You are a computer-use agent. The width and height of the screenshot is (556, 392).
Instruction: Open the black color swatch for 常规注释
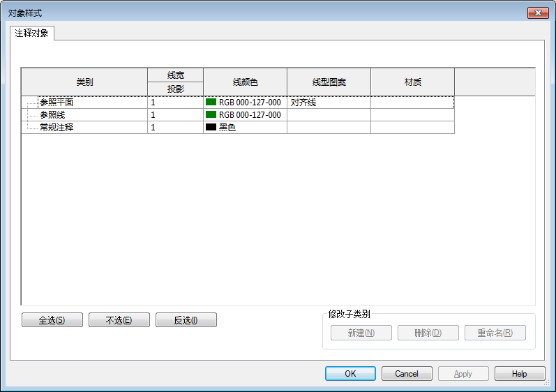pos(211,127)
